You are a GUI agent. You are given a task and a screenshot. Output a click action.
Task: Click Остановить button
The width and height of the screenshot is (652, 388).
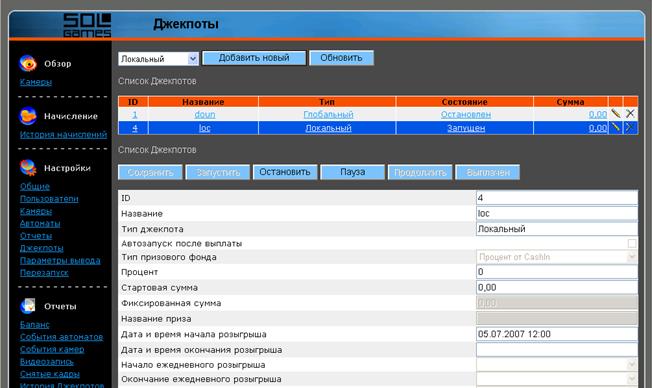(285, 172)
